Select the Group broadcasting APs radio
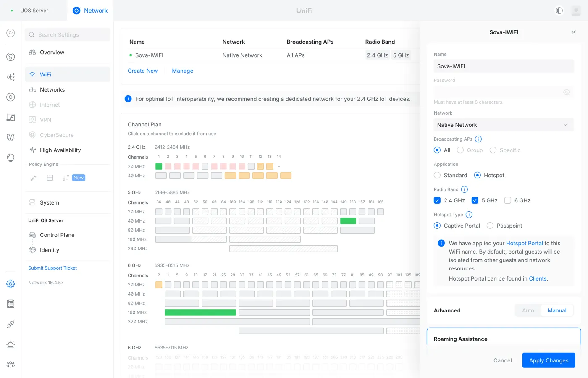The height and width of the screenshot is (378, 588). [x=460, y=150]
